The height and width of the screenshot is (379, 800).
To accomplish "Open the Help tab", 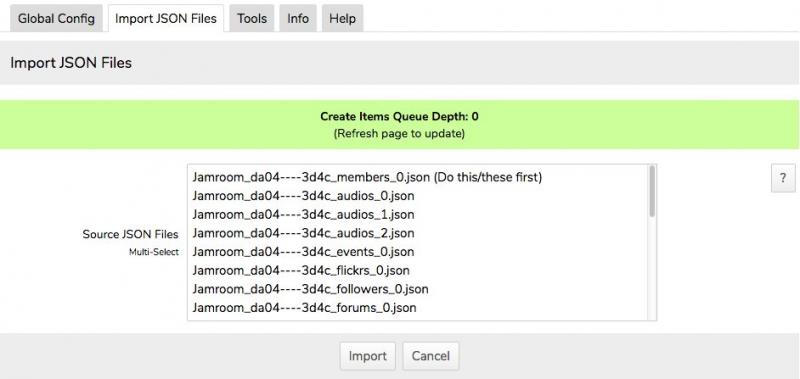I will tap(342, 19).
